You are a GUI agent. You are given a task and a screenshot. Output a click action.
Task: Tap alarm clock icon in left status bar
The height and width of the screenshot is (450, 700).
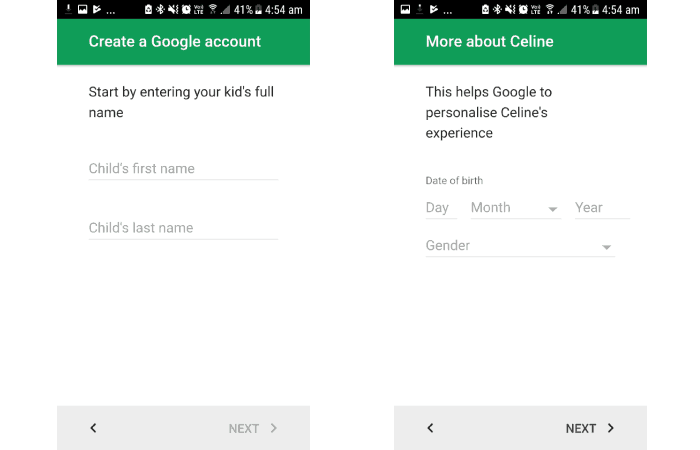click(186, 9)
